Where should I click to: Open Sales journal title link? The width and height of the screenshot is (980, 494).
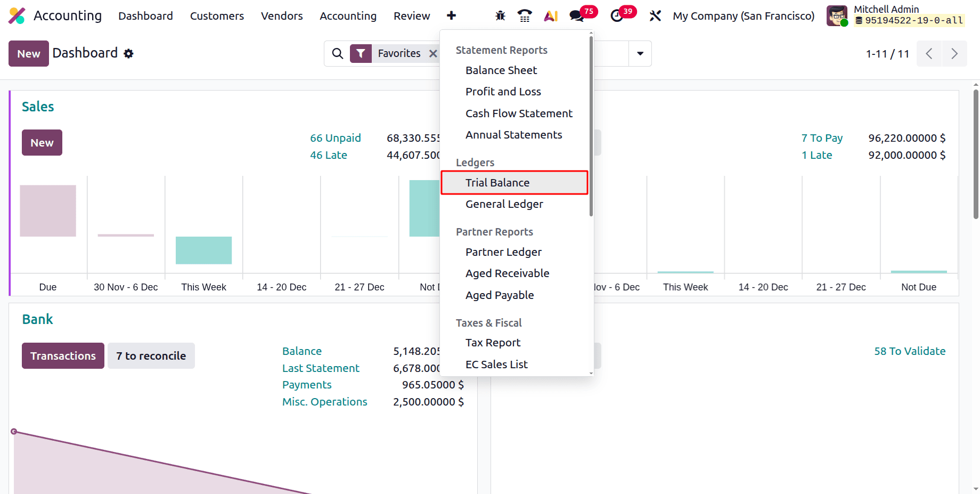click(38, 107)
